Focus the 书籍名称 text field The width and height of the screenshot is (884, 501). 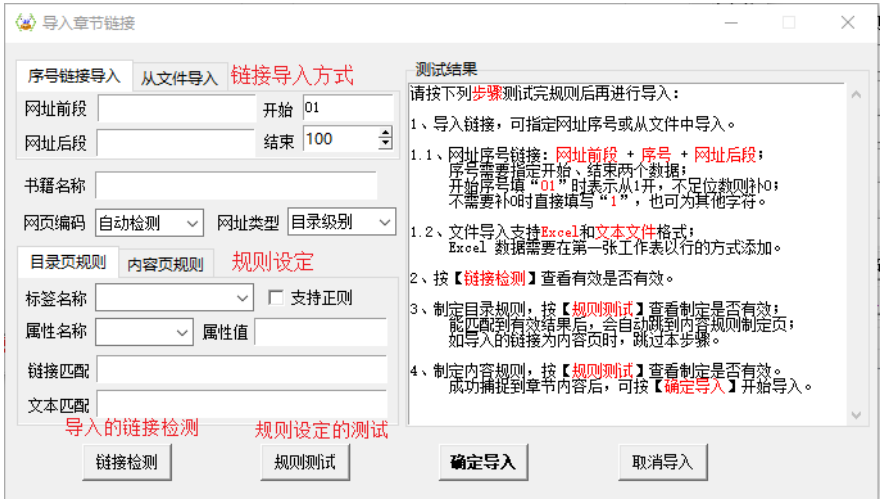pos(236,186)
